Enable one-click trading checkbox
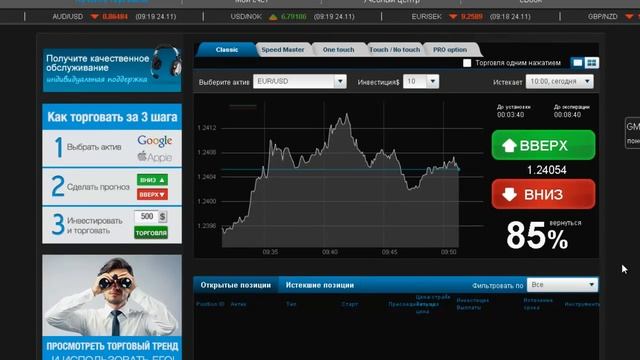The image size is (640, 360). pos(467,63)
